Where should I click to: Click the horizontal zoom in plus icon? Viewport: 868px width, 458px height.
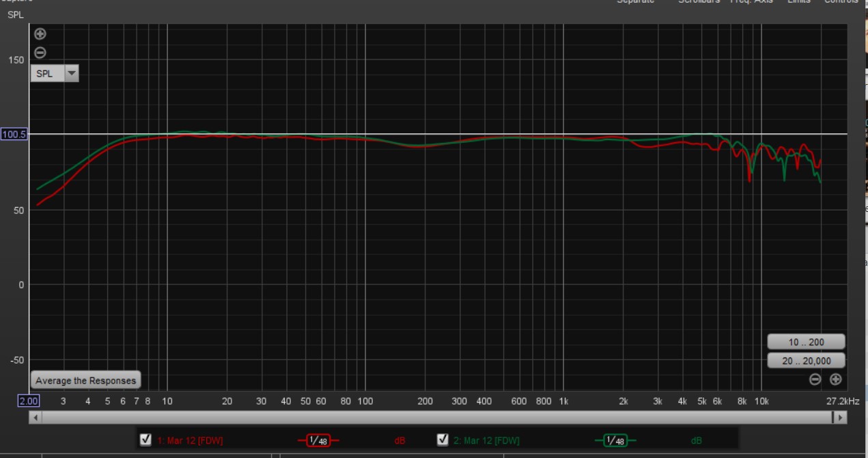click(835, 379)
